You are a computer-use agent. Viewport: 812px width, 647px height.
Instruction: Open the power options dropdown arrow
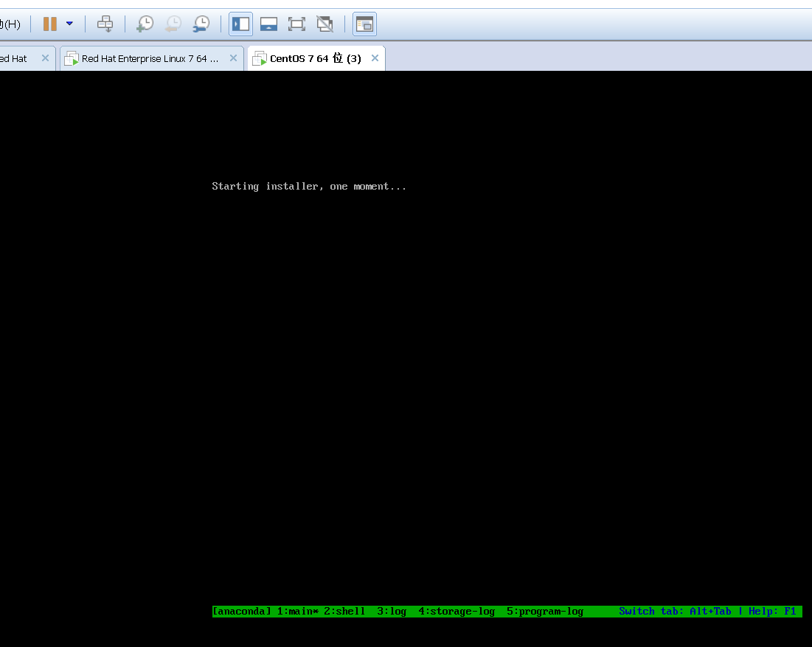(x=69, y=24)
